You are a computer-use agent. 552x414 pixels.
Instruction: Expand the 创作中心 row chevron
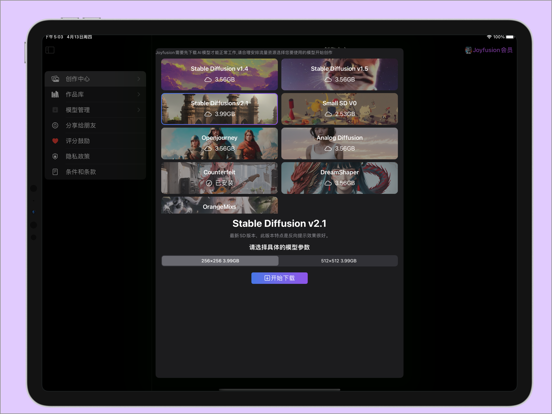click(x=139, y=79)
